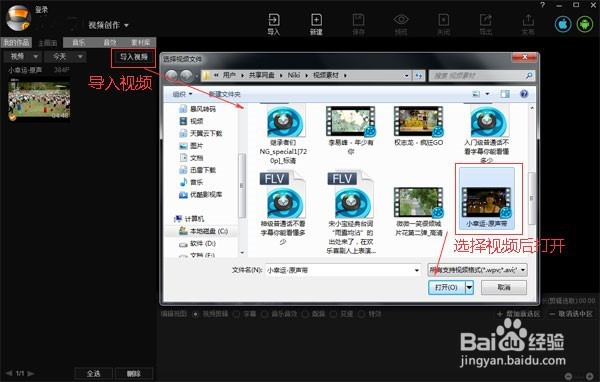This screenshot has width=600, height=382.
Task: Open the supported video format filter dropdown
Action: click(x=478, y=270)
